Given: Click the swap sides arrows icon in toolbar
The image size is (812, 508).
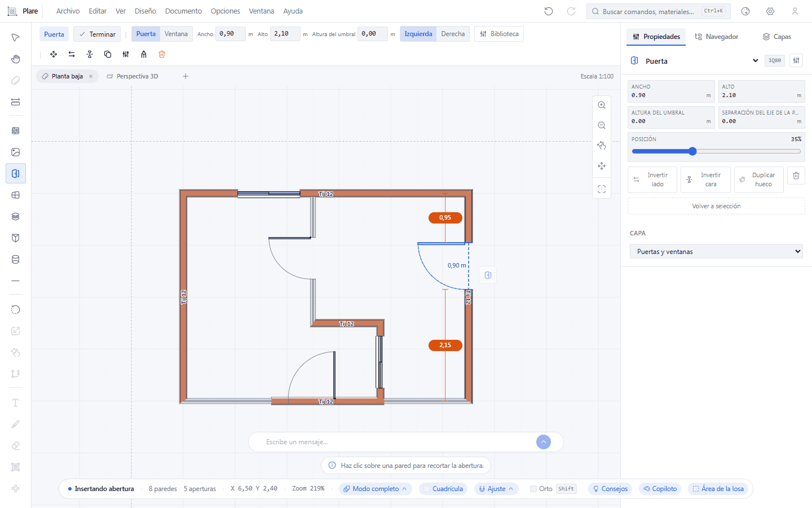Looking at the screenshot, I should 72,54.
